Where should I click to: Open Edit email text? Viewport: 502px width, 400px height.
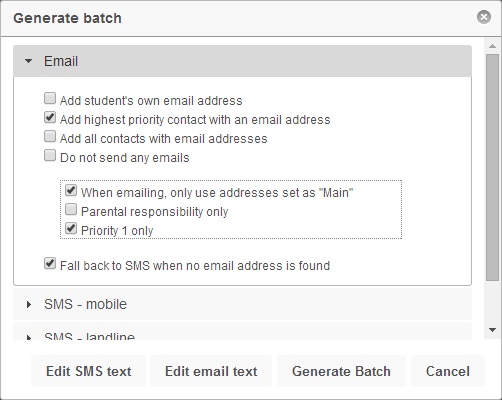click(211, 371)
